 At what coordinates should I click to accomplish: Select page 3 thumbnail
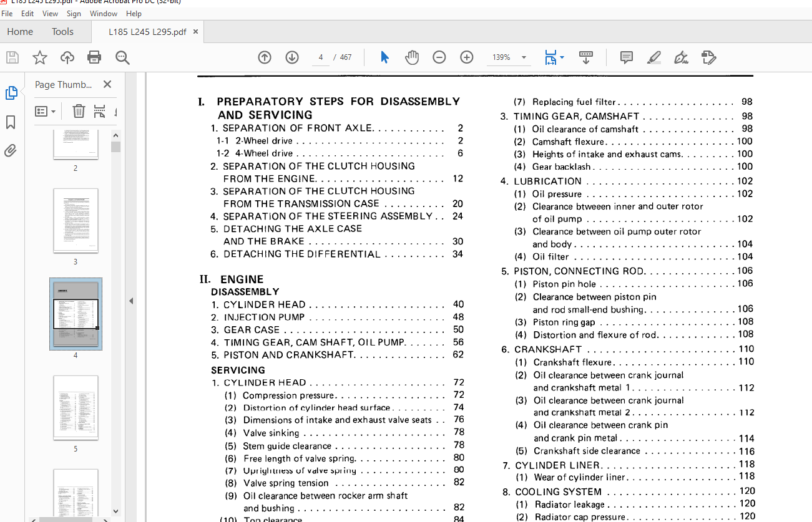coord(76,221)
